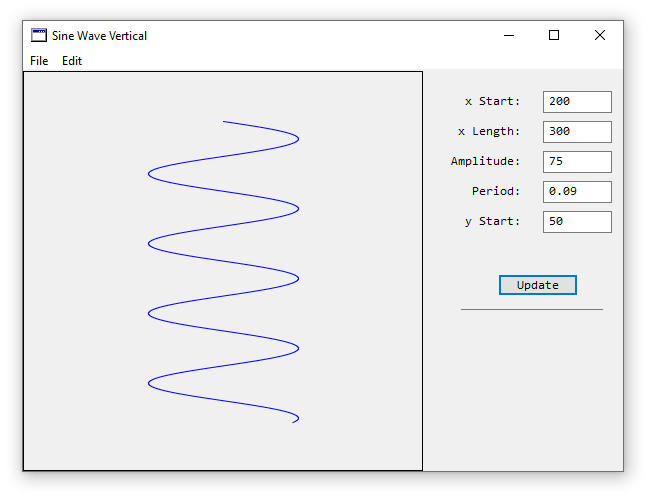Click into the Period input field
Viewport: 647px width, 493px height.
(577, 192)
